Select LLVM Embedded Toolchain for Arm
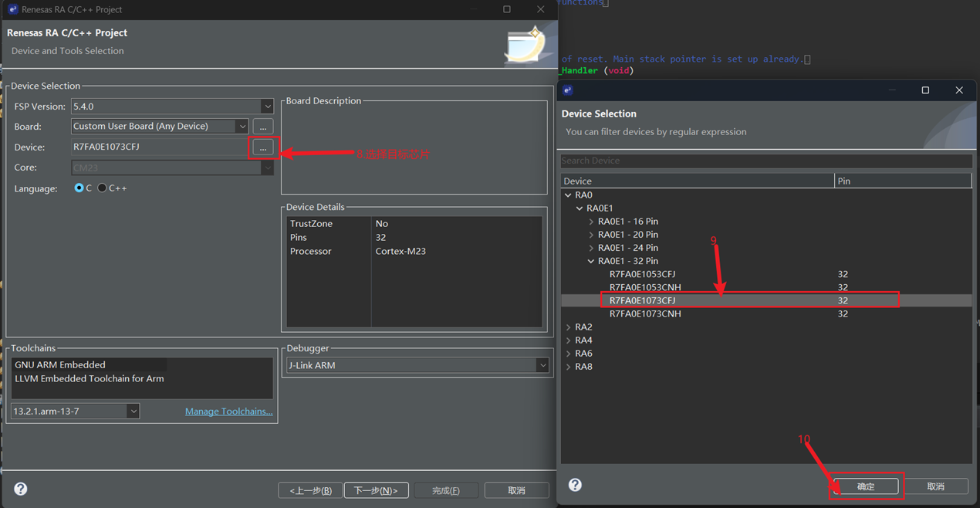Screen dimensions: 980x508 pyautogui.click(x=89, y=379)
